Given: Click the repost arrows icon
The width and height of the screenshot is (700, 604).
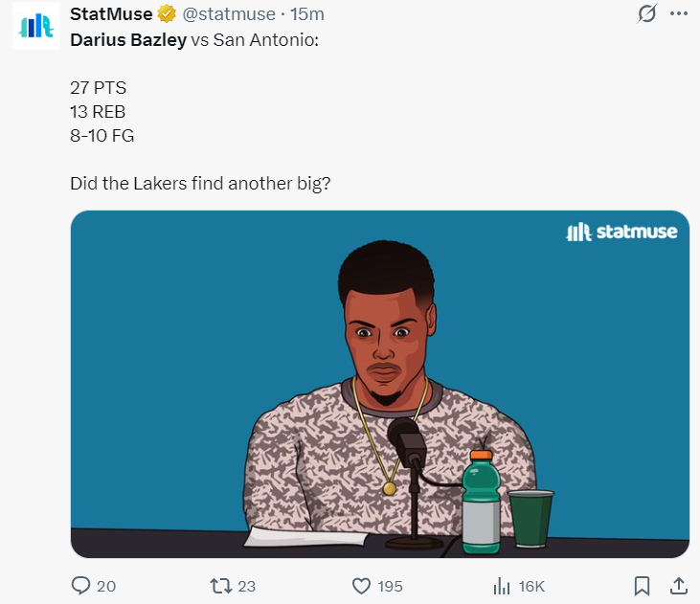Looking at the screenshot, I should coord(220,586).
